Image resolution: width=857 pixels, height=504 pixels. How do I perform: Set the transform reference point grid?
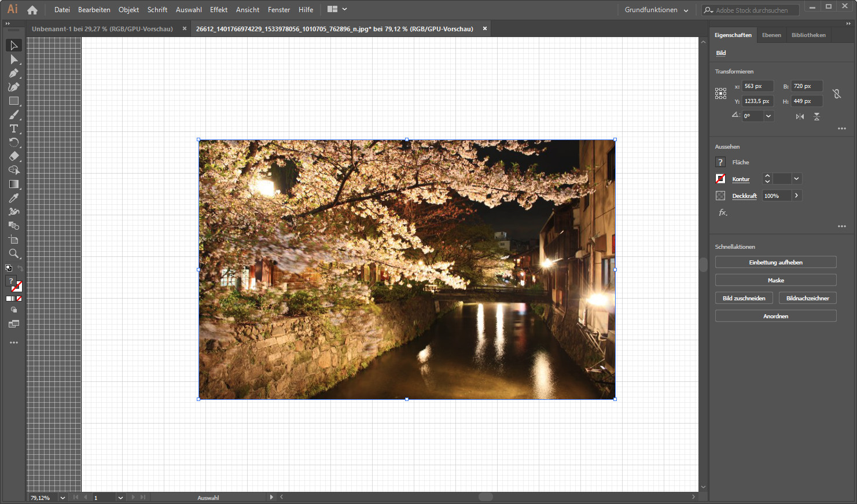coord(720,94)
